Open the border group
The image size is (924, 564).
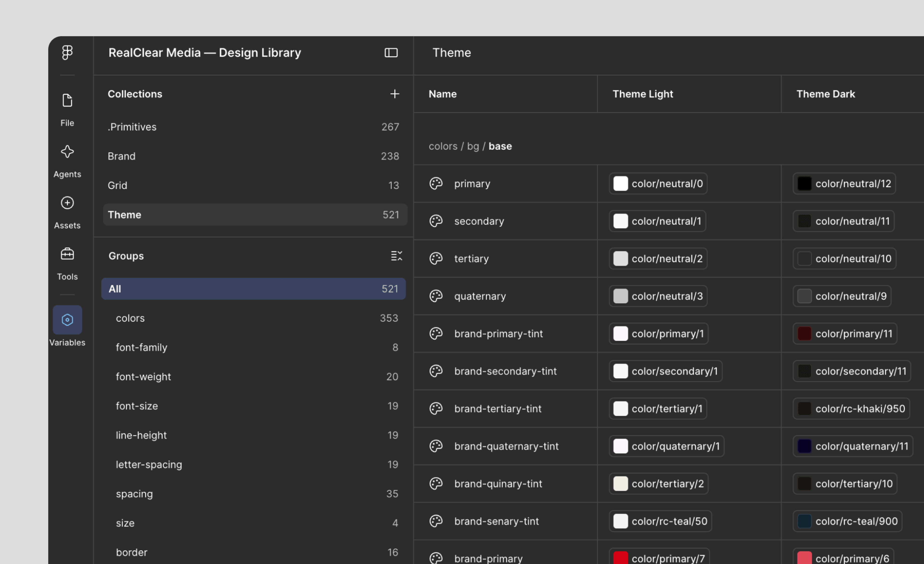pos(254,552)
